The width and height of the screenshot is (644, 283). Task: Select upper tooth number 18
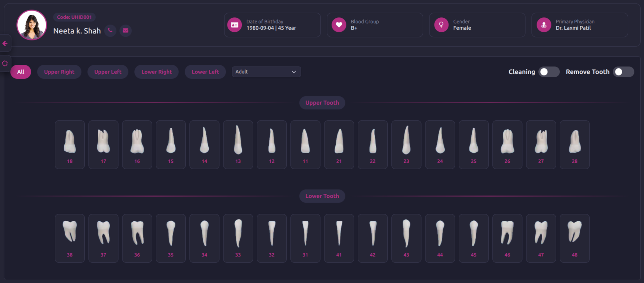70,144
